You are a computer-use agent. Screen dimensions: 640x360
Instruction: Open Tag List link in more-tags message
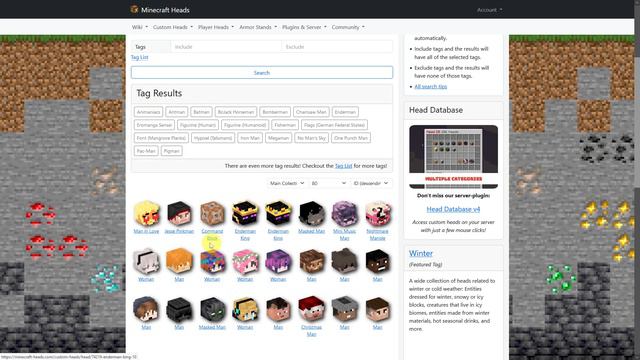(x=343, y=166)
